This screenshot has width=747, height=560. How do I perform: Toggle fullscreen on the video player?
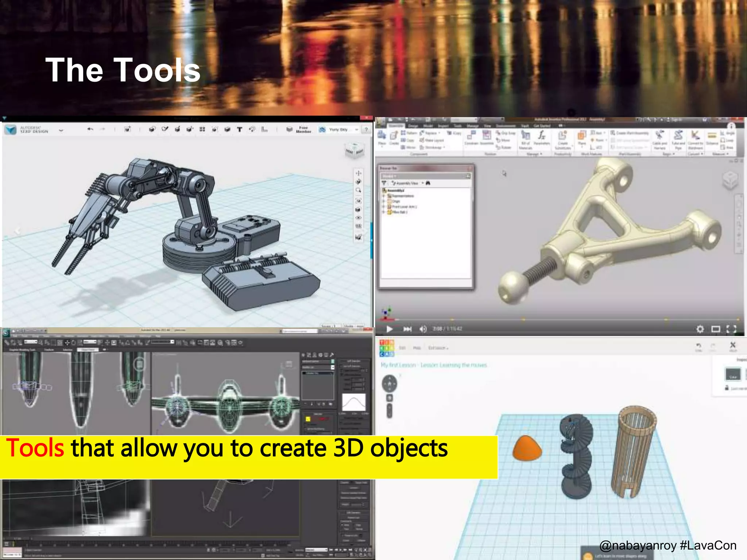731,329
